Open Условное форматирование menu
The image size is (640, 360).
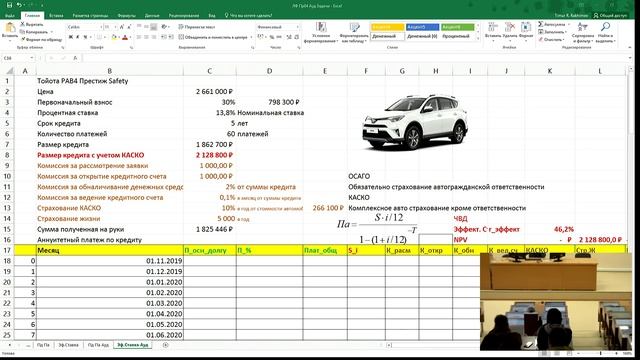[321, 33]
